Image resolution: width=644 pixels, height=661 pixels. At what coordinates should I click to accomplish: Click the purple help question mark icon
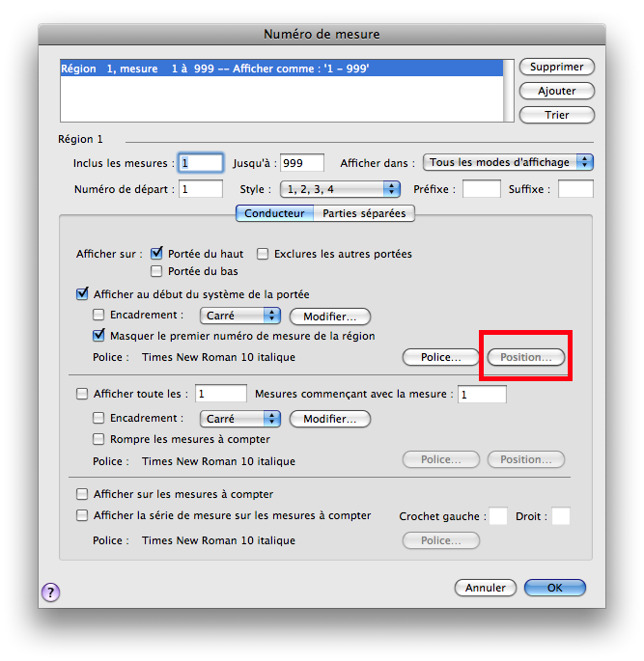pyautogui.click(x=51, y=592)
